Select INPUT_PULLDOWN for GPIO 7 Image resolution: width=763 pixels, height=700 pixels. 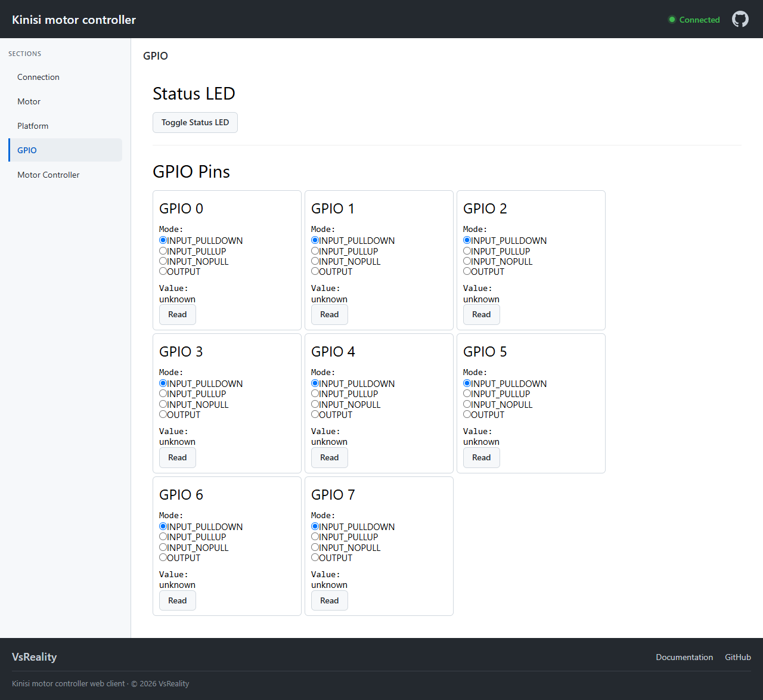coord(315,526)
